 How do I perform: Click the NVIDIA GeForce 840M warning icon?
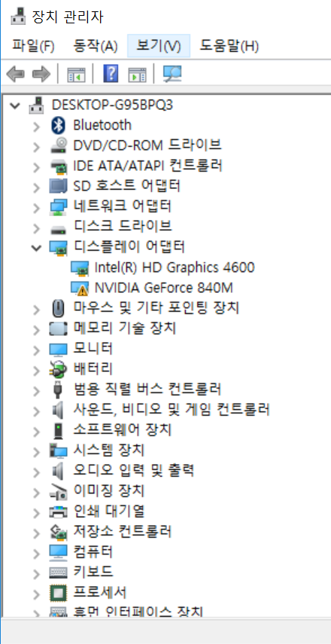(80, 288)
